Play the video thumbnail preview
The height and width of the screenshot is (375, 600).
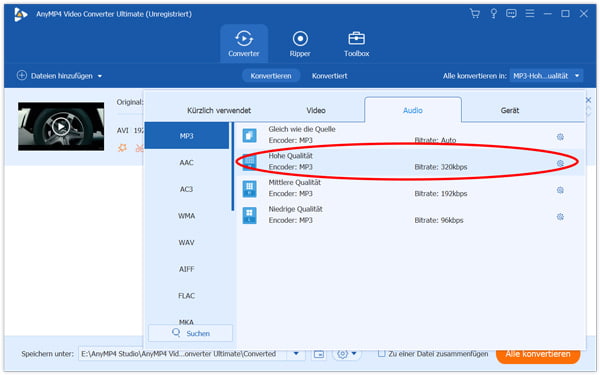pos(60,126)
